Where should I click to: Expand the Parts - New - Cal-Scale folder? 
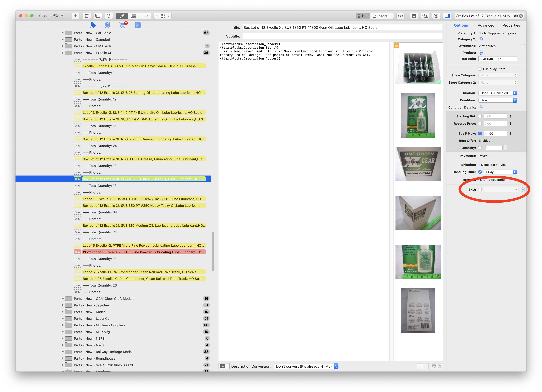click(x=62, y=33)
